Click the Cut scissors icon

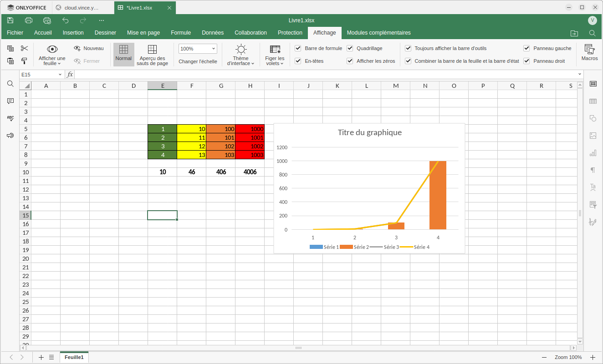click(x=25, y=48)
